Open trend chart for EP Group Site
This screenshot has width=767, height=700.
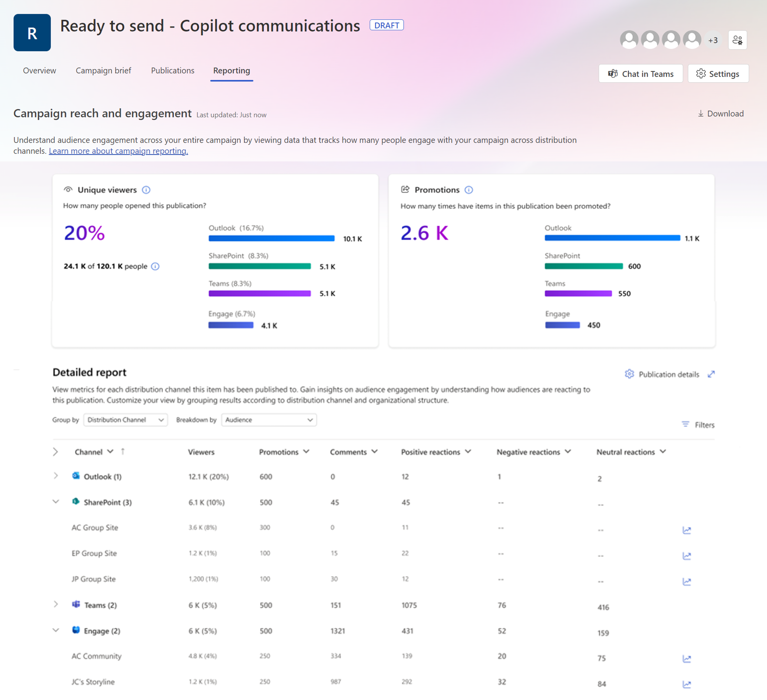coord(686,556)
